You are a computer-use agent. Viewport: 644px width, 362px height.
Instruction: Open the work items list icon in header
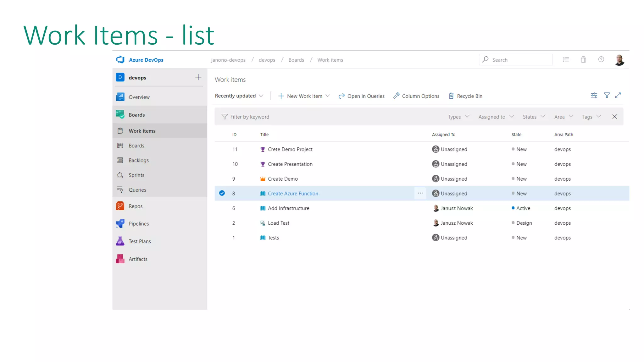(566, 60)
